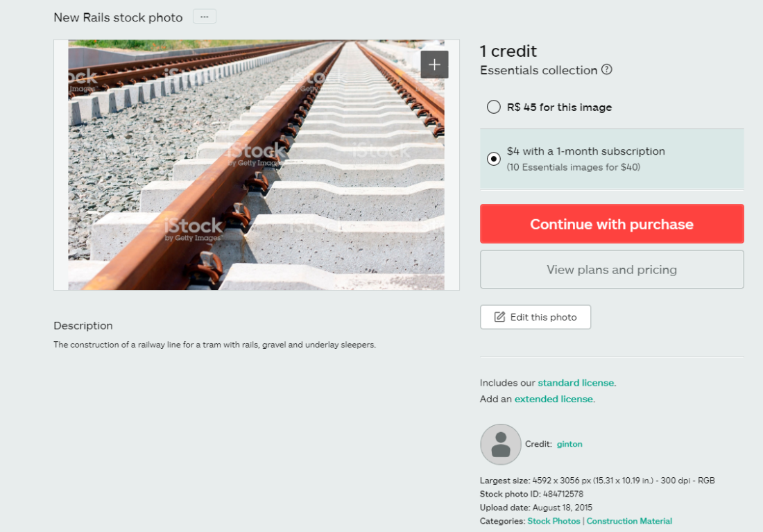Viewport: 763px width, 532px height.
Task: Open View plans and pricing
Action: pos(612,270)
